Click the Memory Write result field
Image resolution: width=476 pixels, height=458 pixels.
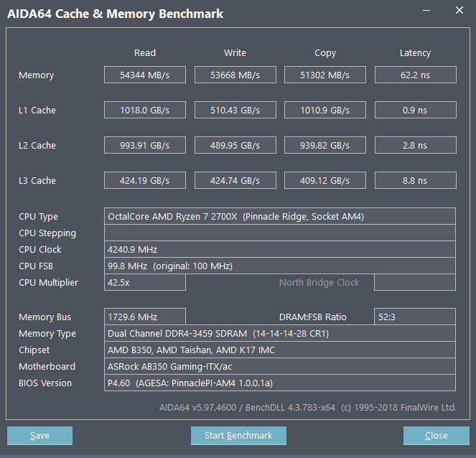[235, 75]
